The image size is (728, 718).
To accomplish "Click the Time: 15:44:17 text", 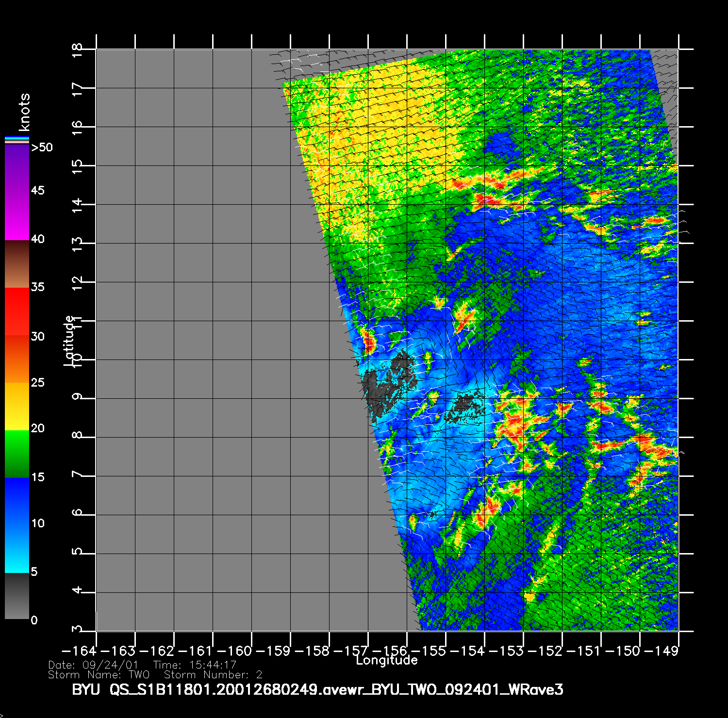I will [195, 665].
